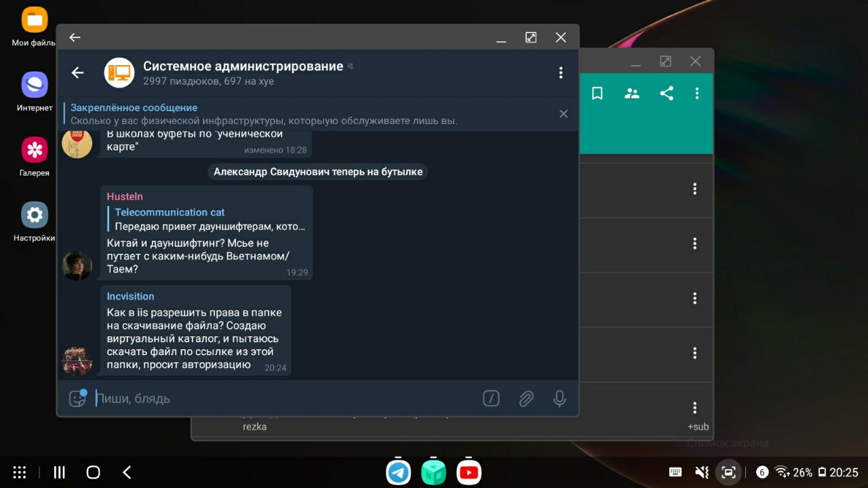868x488 pixels.
Task: Jump to quoted Telecommunication cat reply
Action: click(x=207, y=219)
